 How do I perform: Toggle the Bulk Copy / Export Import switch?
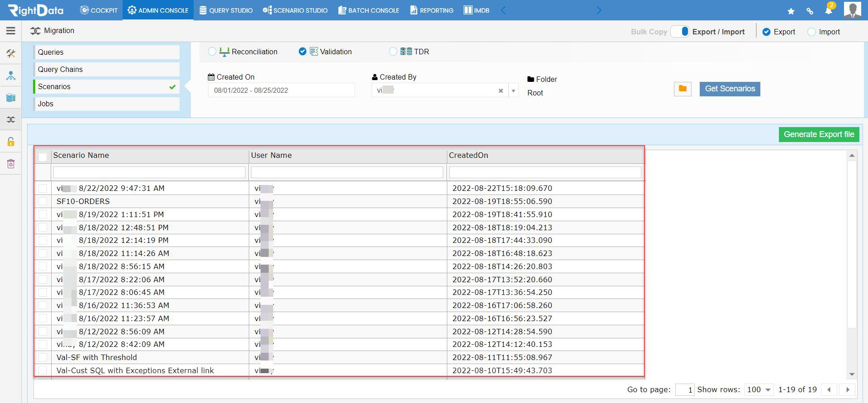680,31
